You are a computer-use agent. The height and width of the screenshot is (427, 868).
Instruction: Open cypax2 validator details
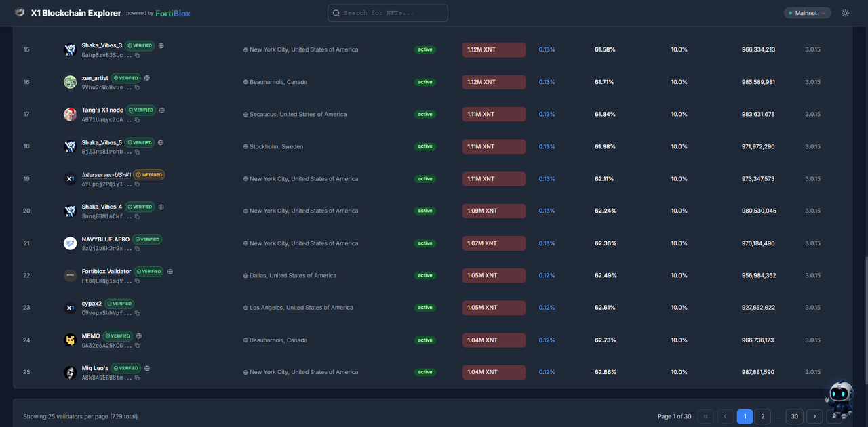92,304
